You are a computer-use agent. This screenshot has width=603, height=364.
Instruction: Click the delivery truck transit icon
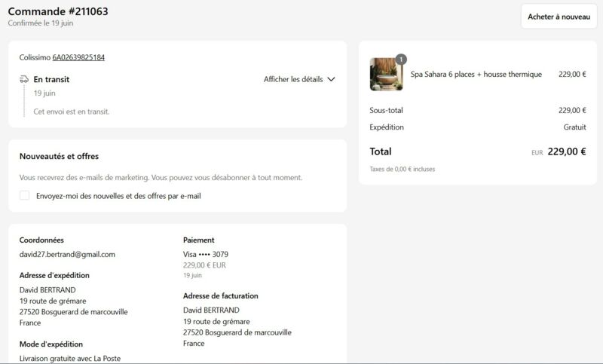click(24, 79)
